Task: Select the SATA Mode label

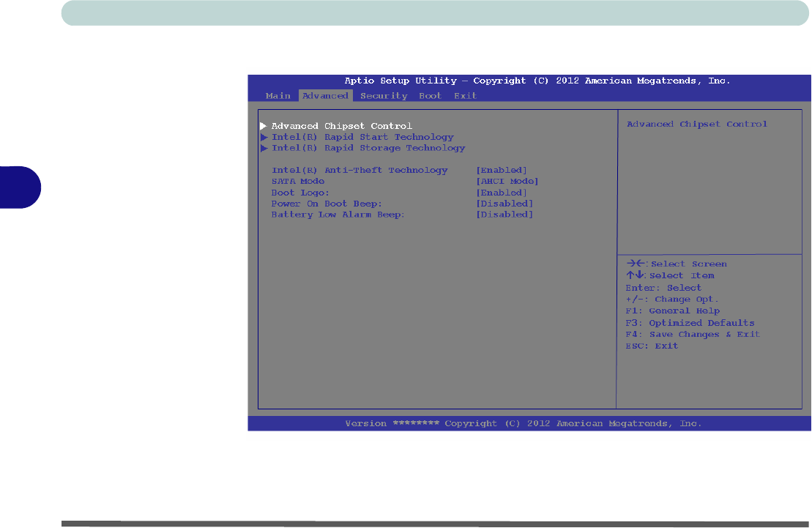Action: (x=298, y=182)
